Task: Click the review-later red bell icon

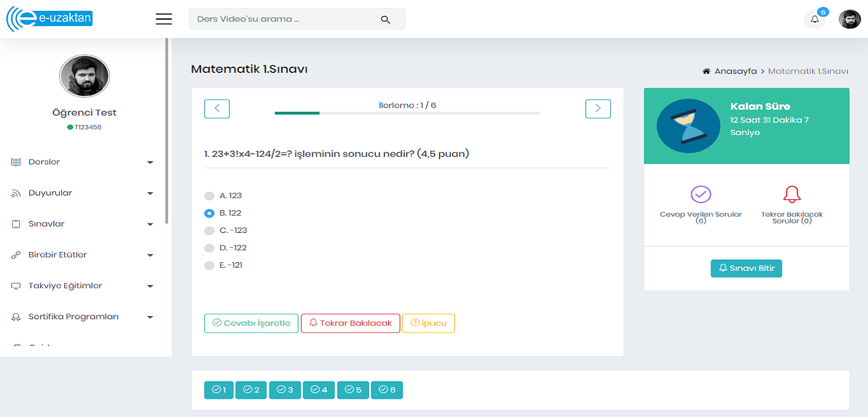Action: coord(792,194)
